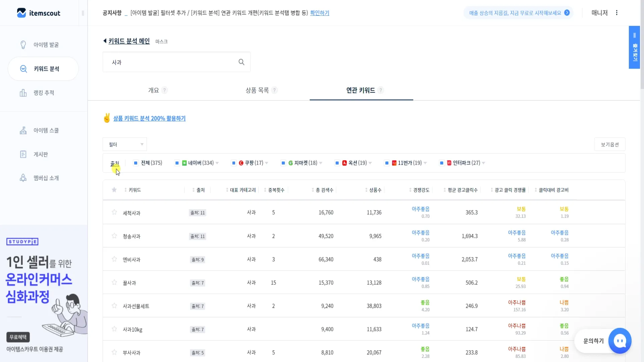Toggle the 전체 (375) source checkbox

tap(136, 163)
